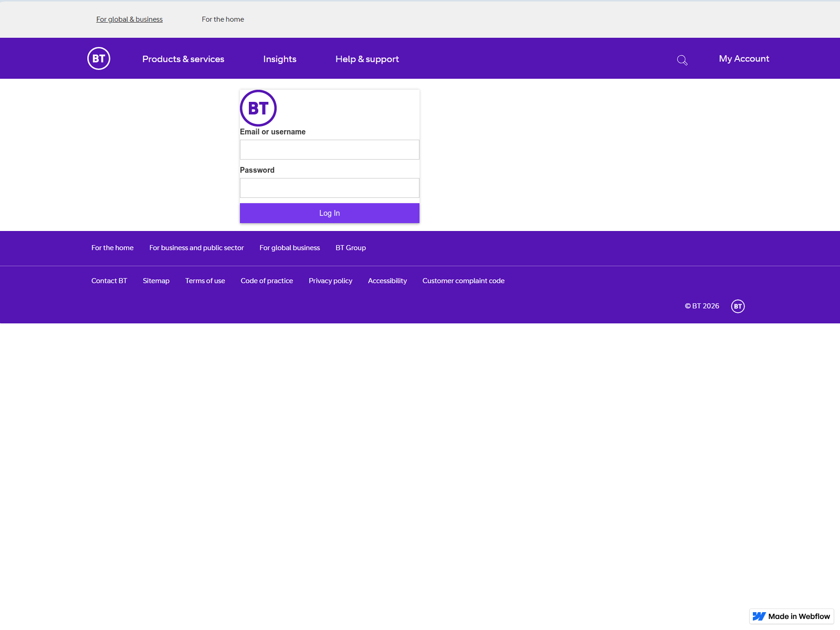Focus the Email or username field
Screen dimensions: 840x630
330,150
